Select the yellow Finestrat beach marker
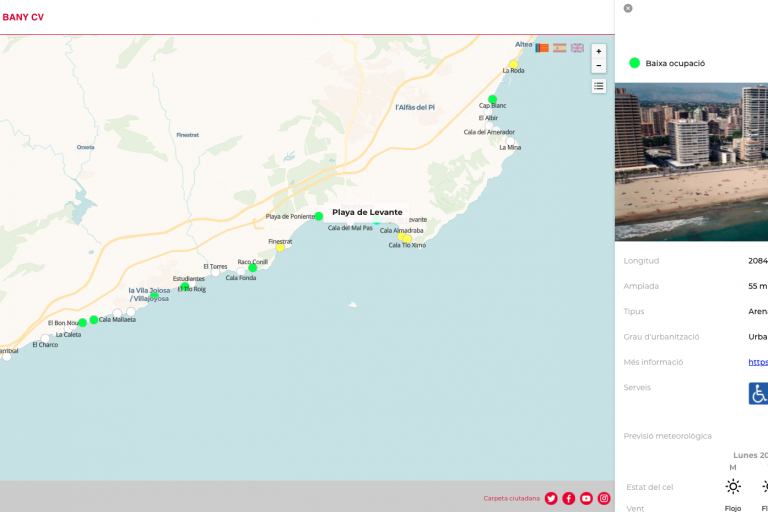The width and height of the screenshot is (768, 512). coord(280,247)
